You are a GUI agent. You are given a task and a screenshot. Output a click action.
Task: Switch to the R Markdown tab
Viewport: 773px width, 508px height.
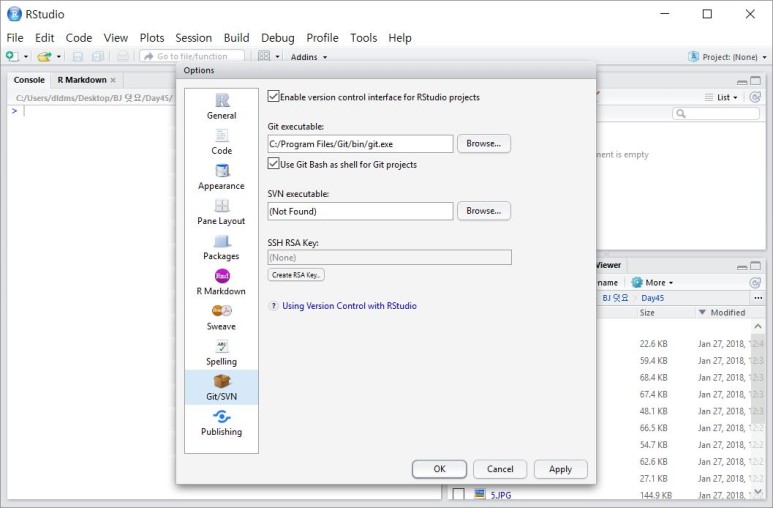point(82,80)
